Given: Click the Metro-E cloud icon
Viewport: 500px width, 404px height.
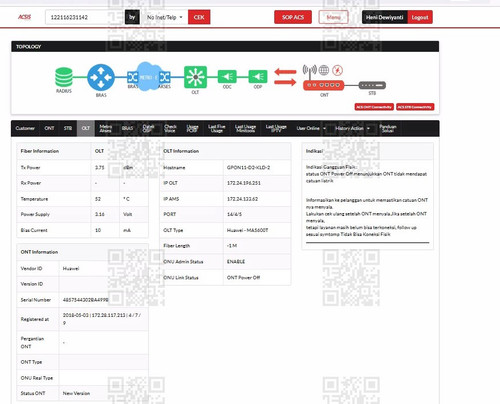Looking at the screenshot, I should click(x=148, y=77).
